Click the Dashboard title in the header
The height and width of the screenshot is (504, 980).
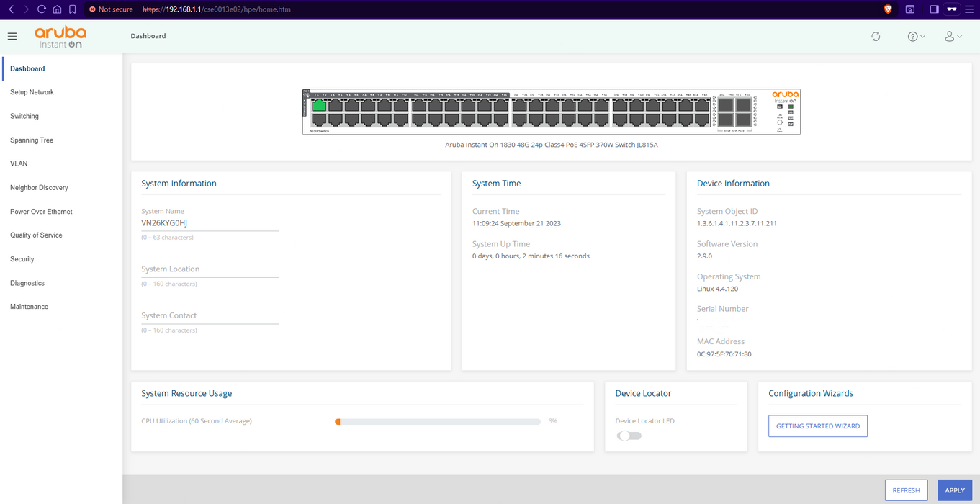coord(148,36)
